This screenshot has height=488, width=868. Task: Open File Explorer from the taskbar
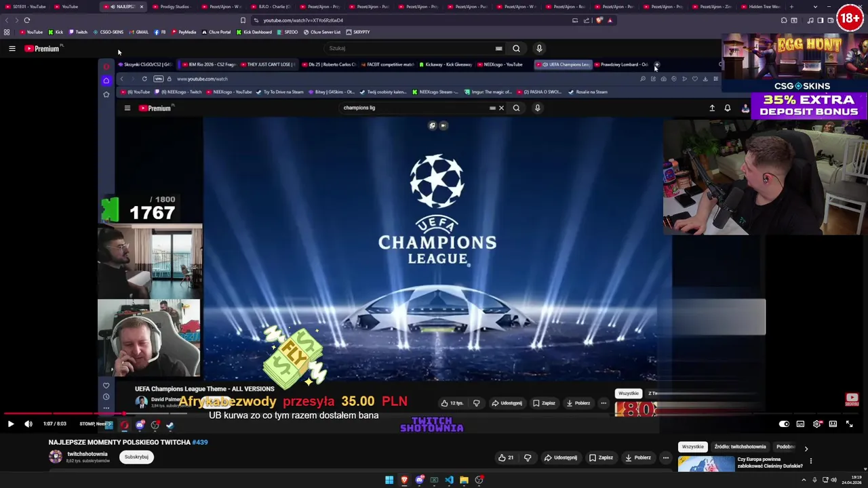(464, 480)
